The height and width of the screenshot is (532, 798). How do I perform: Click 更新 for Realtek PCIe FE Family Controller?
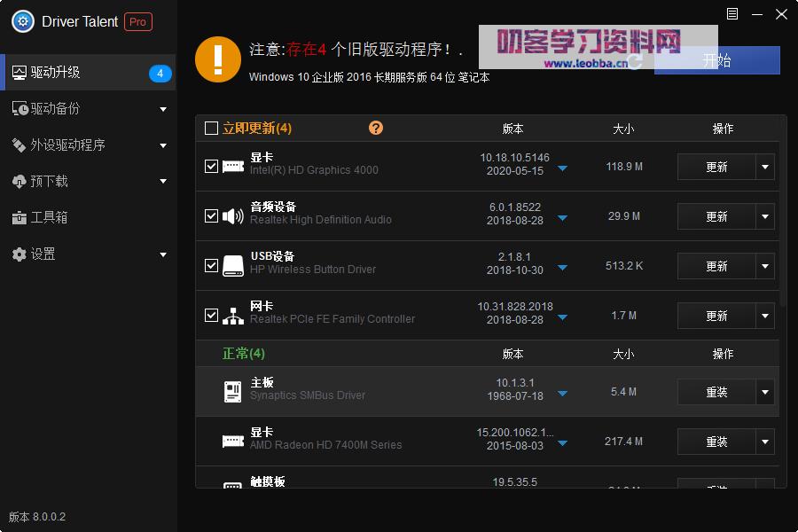[x=716, y=317]
